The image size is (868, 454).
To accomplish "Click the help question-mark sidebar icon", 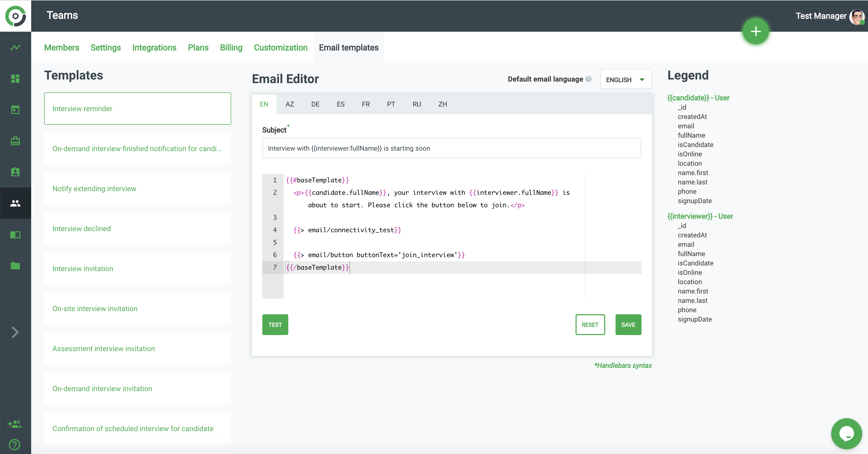I will [x=15, y=445].
